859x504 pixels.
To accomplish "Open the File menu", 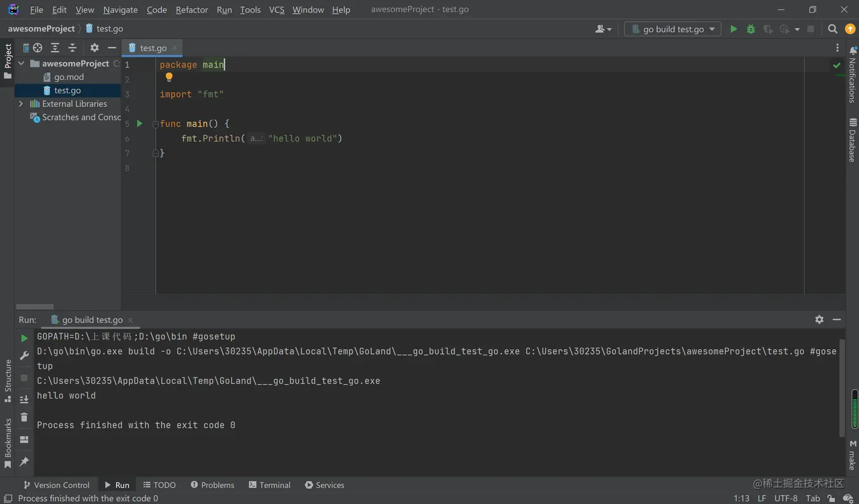I will (36, 10).
